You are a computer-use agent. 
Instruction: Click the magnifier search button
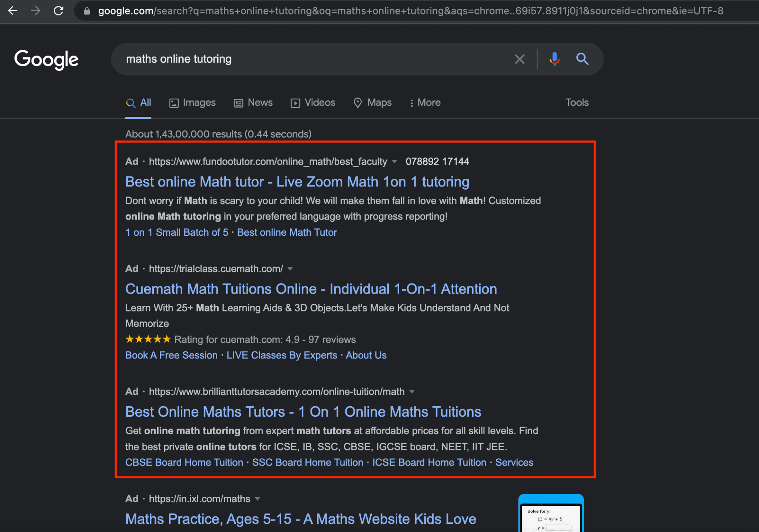582,59
